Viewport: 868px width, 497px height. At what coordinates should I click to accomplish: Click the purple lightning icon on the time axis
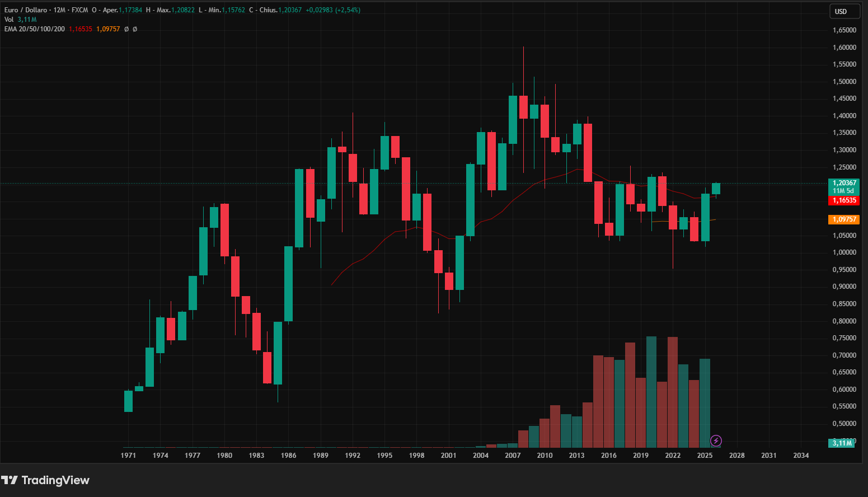[716, 441]
